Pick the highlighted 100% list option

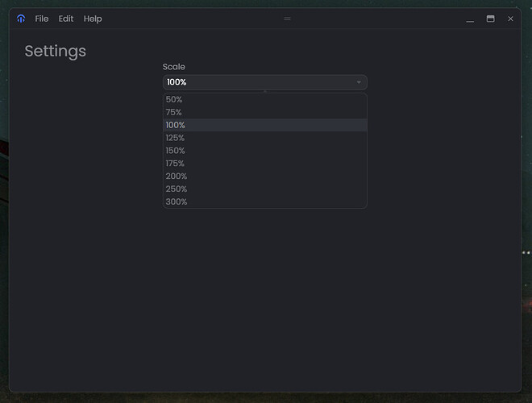(176, 125)
